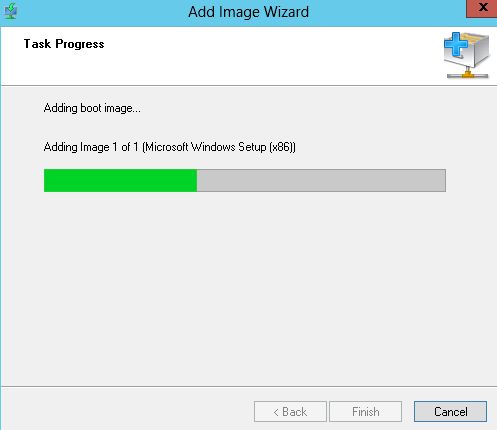Click the blue plus sign on header graphic
The width and height of the screenshot is (497, 430).
456,44
